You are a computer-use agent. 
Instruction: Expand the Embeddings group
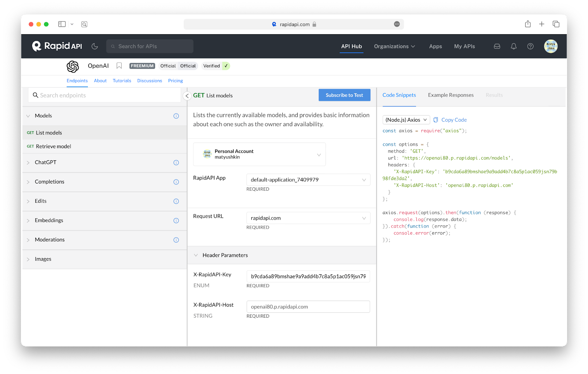(28, 221)
